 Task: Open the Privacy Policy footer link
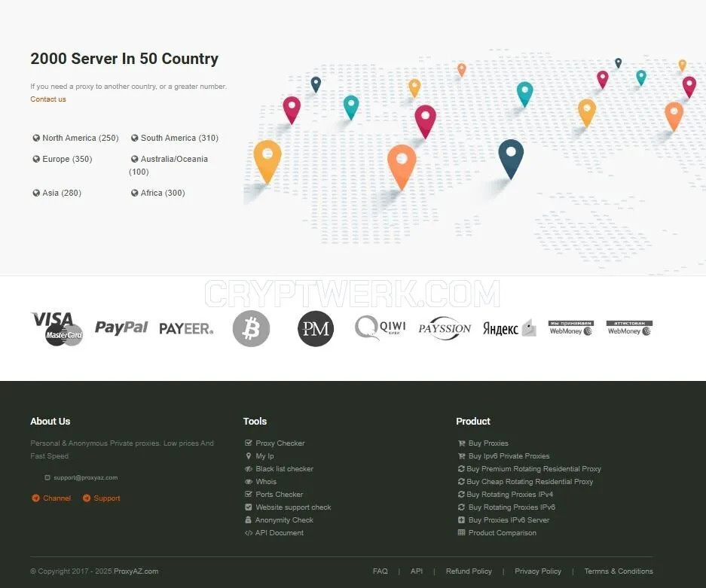(x=538, y=571)
